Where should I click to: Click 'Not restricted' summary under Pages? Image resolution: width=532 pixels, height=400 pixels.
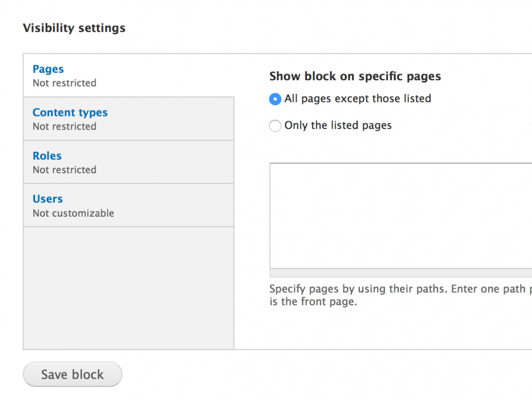[64, 83]
